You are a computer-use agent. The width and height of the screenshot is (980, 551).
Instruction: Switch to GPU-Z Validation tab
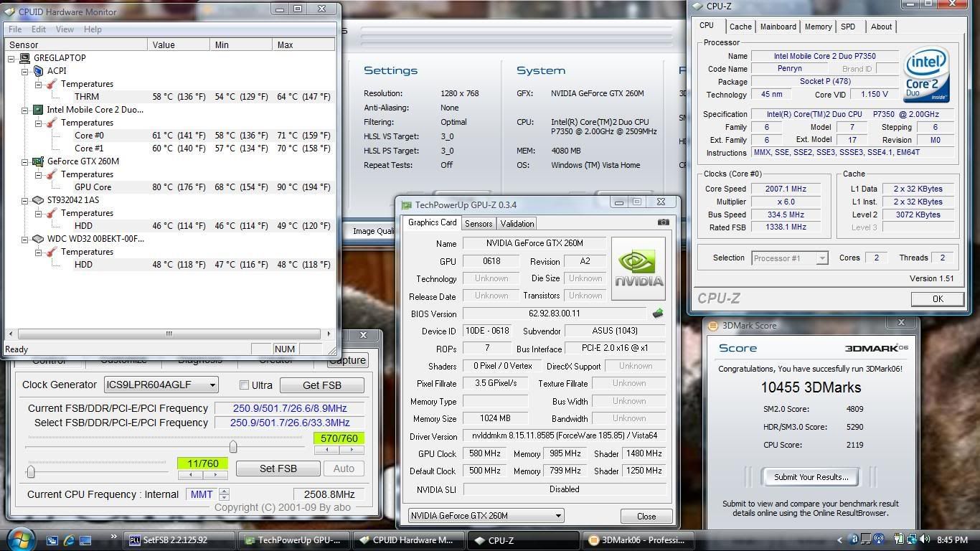pos(517,223)
